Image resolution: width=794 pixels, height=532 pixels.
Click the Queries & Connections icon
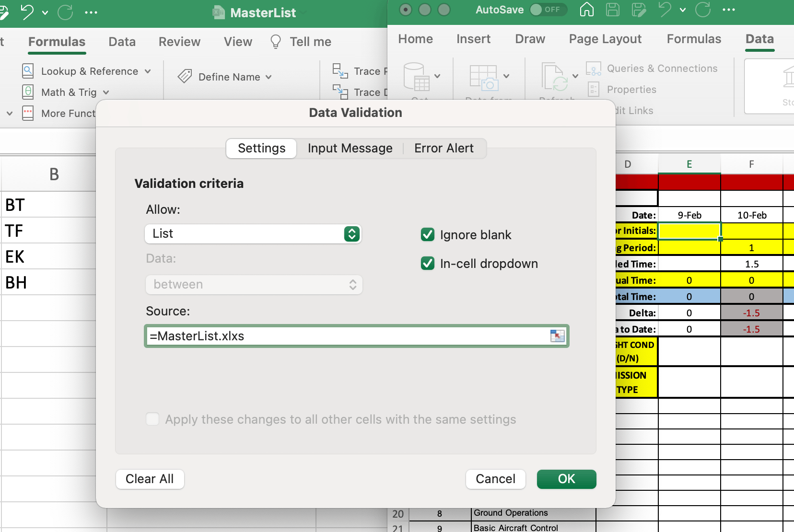click(x=593, y=69)
